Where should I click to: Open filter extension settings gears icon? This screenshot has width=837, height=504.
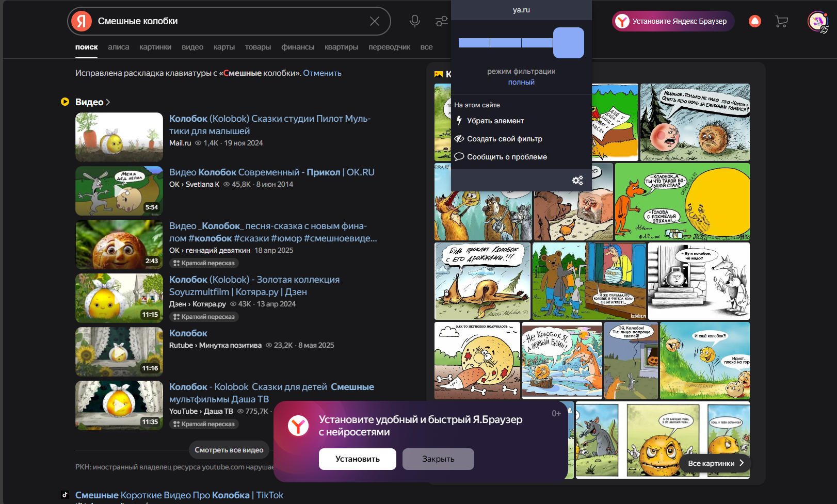point(577,180)
